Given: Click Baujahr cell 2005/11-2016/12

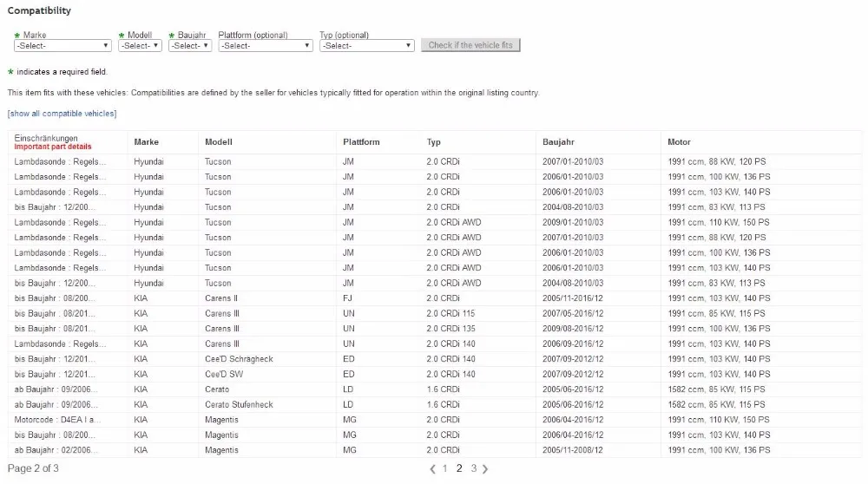Looking at the screenshot, I should click(572, 298).
